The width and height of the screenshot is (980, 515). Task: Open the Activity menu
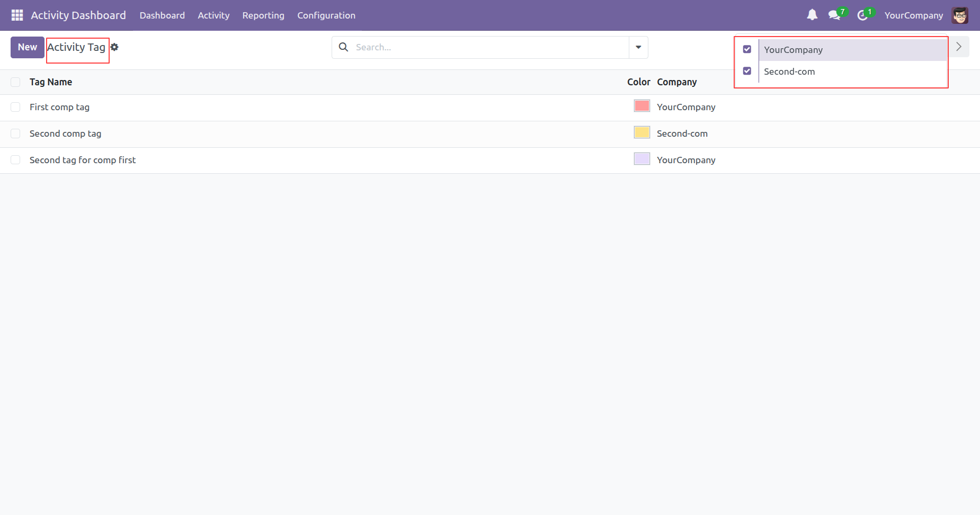213,15
